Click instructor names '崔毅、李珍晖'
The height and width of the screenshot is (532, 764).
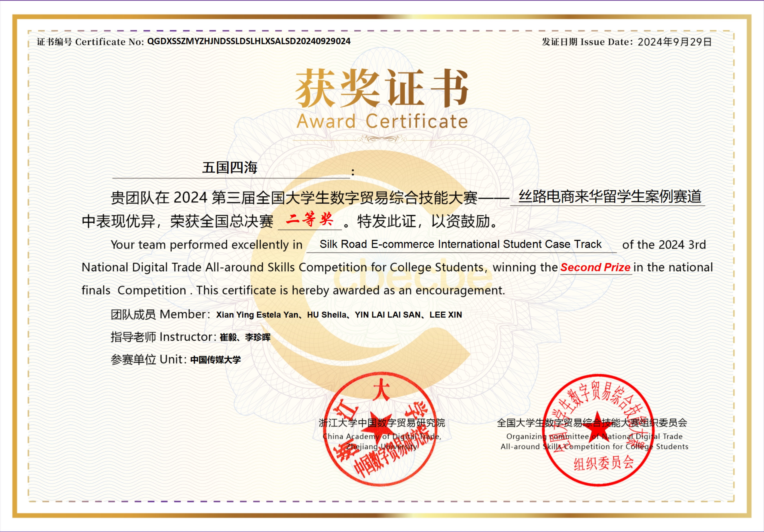245,337
